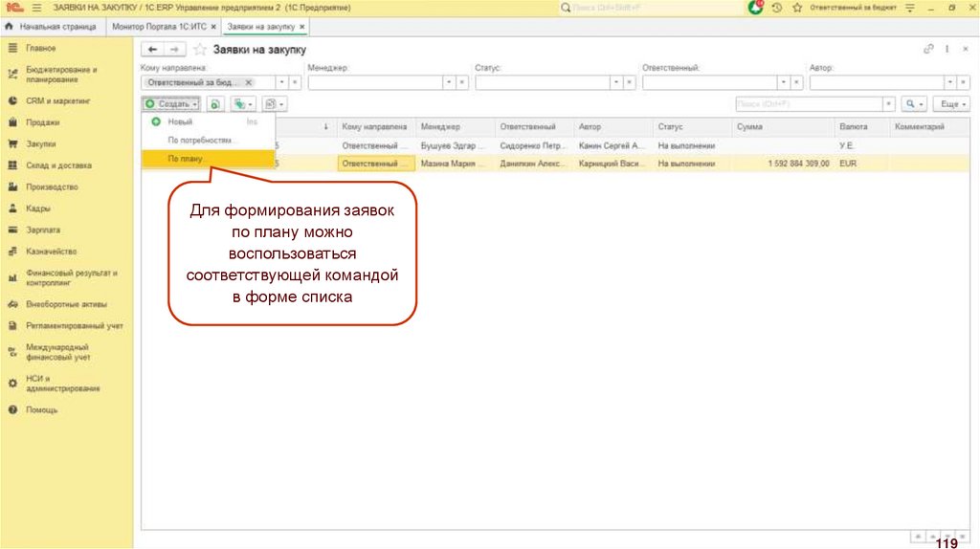Click the list search input field

point(809,103)
